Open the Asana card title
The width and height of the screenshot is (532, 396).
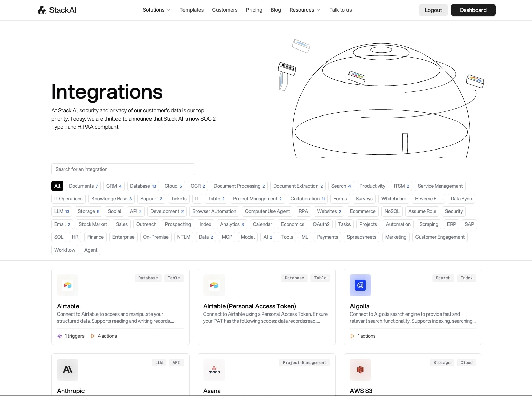[212, 391]
